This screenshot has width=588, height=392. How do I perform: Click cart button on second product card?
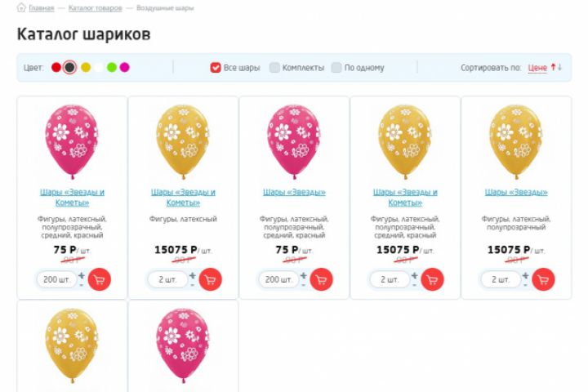point(211,279)
